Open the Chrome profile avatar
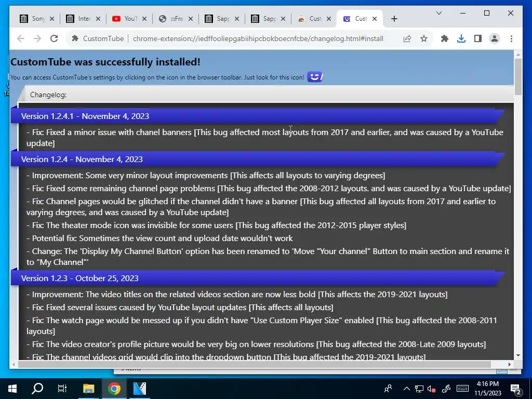This screenshot has width=532, height=399. pyautogui.click(x=495, y=38)
